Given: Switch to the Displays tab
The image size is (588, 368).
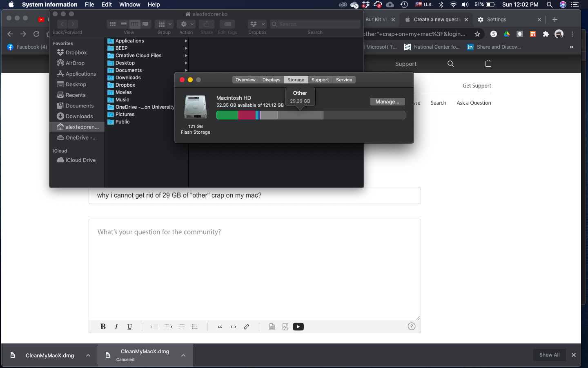Looking at the screenshot, I should pos(272,80).
